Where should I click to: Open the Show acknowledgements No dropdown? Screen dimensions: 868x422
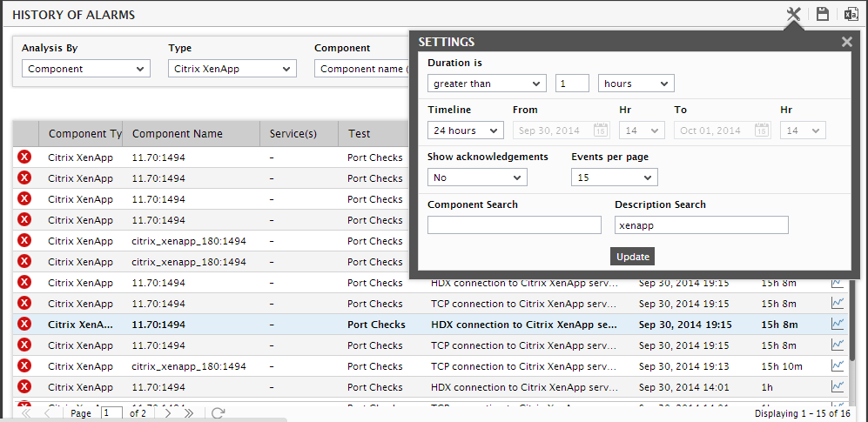pos(477,178)
